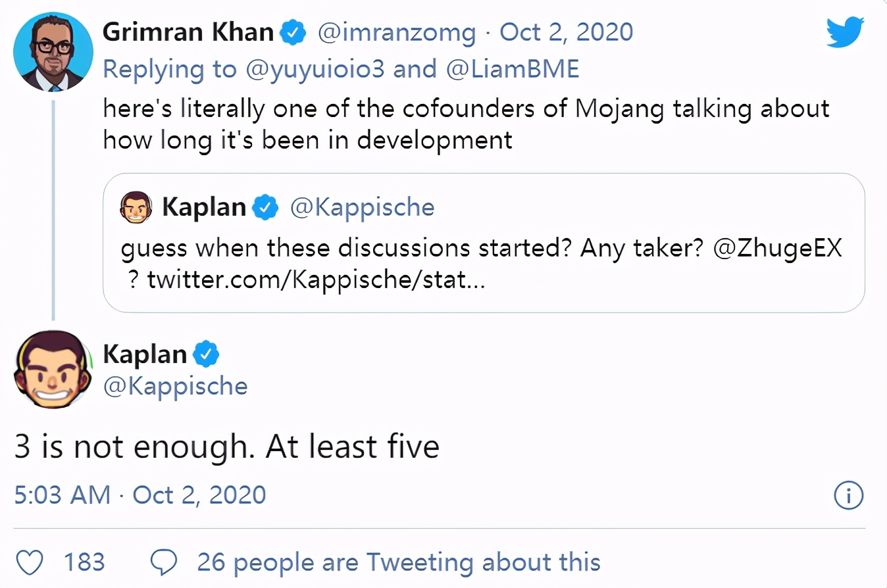Open the twitter.com/Kappische/stat... link
The height and width of the screenshot is (588, 887).
coord(317,280)
